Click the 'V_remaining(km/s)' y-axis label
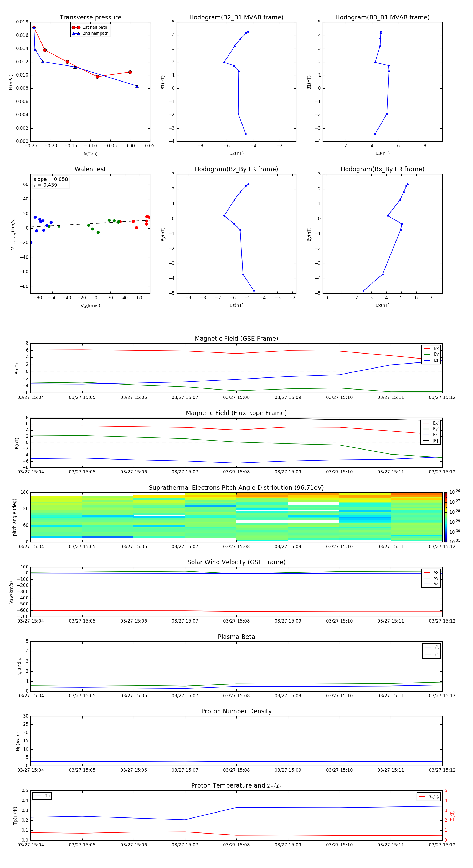 (13, 234)
